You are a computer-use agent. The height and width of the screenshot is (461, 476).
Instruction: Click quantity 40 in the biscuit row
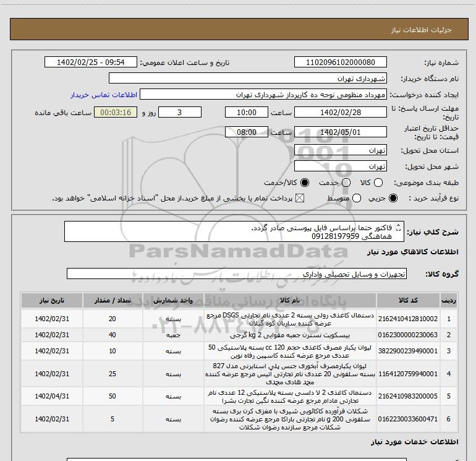click(113, 335)
